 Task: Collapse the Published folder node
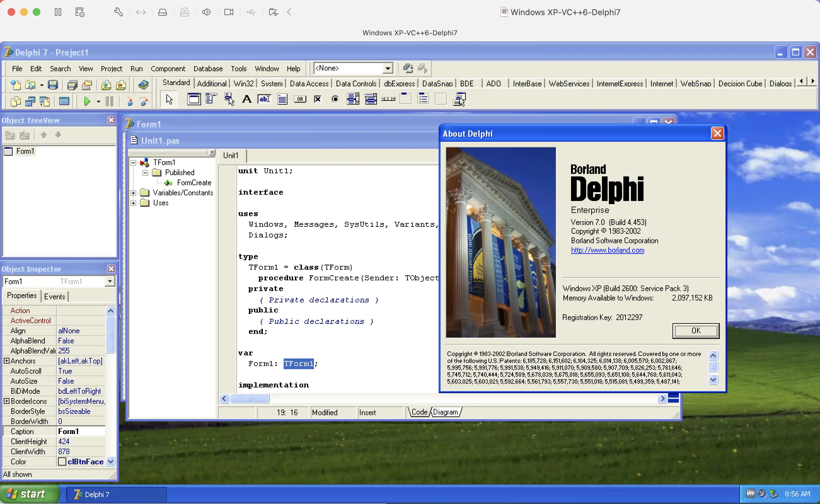pyautogui.click(x=145, y=173)
